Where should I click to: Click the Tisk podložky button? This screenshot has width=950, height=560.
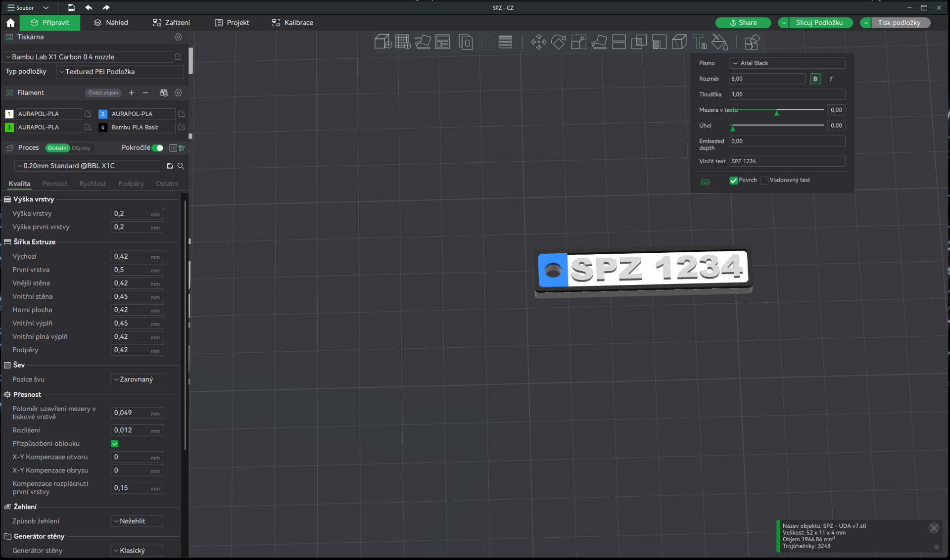coord(900,23)
